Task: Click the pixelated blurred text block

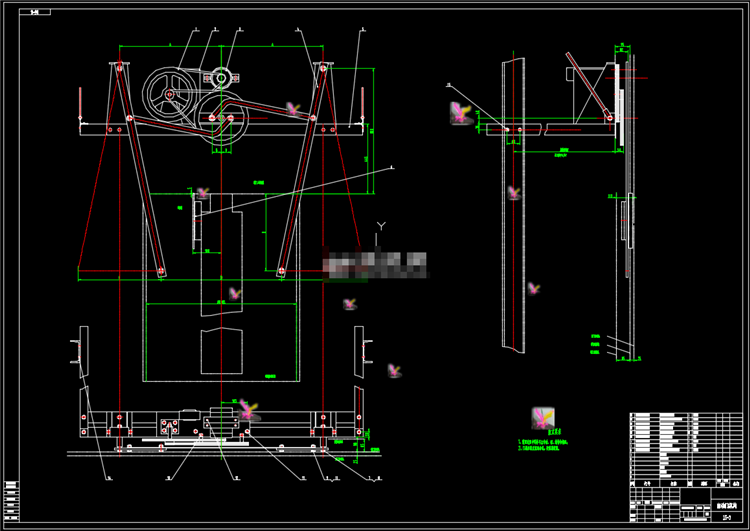Action: 375,265
